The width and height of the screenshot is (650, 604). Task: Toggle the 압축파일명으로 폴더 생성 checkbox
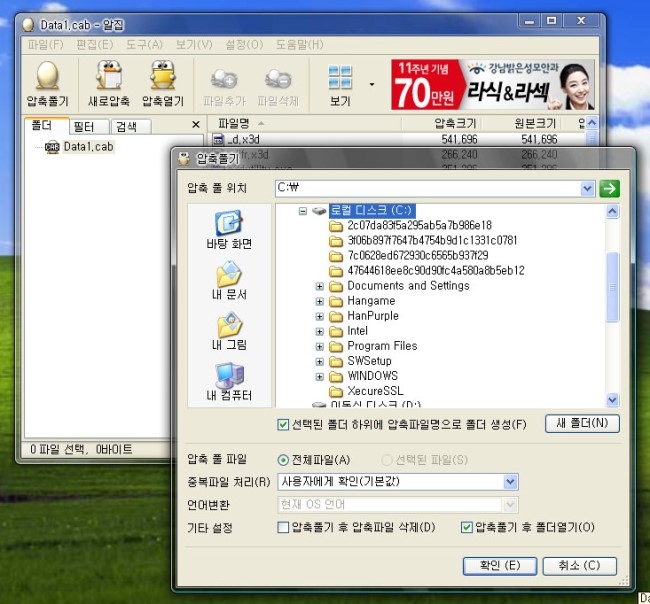(x=284, y=425)
